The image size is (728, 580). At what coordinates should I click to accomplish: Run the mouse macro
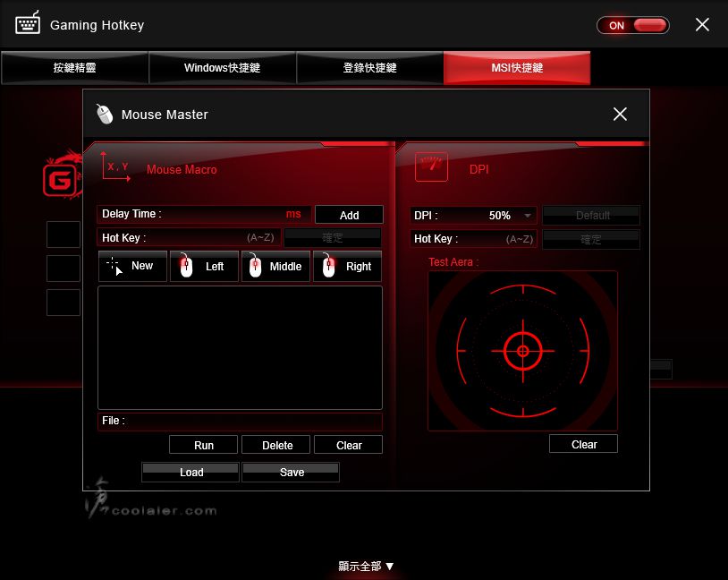(203, 445)
